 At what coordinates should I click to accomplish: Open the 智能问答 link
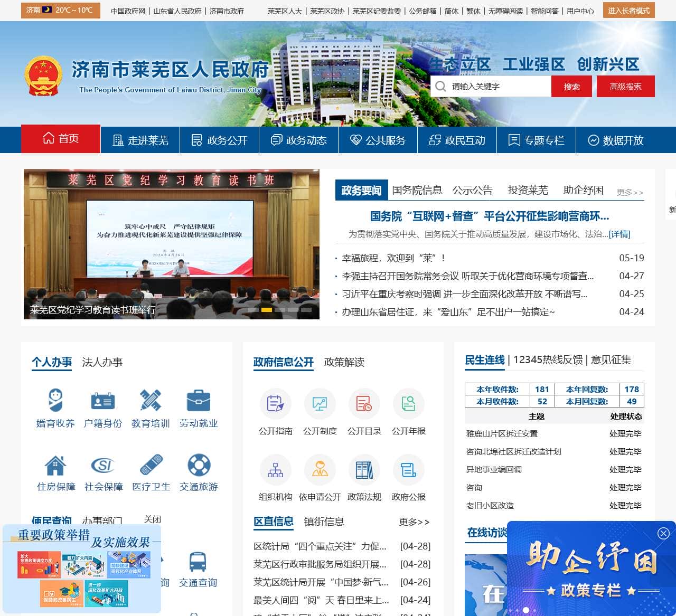544,11
